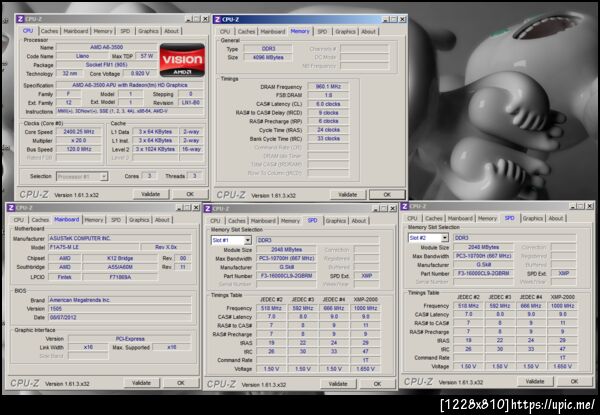600x415 pixels.
Task: Open About tab in Slot #1 SPD window
Action: (x=359, y=221)
